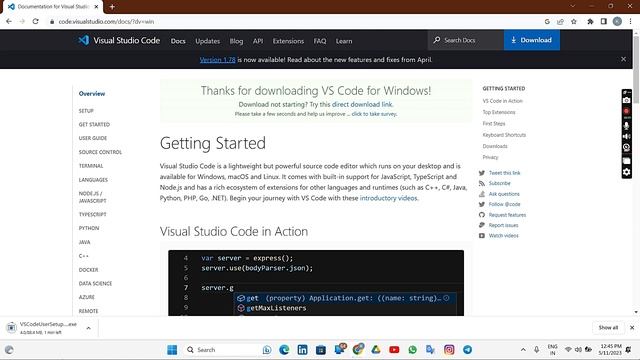Click the icon beside Report issues
This screenshot has width=640, height=360.
[482, 225]
